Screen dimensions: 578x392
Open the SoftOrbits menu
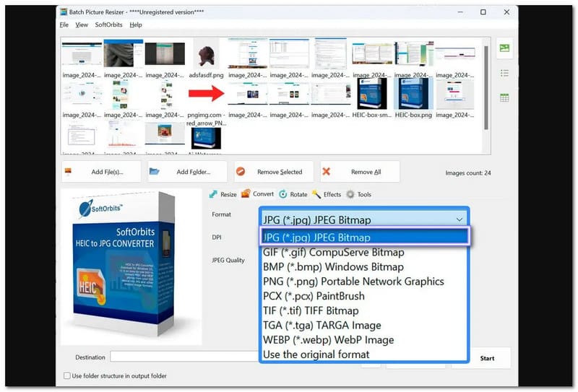108,25
